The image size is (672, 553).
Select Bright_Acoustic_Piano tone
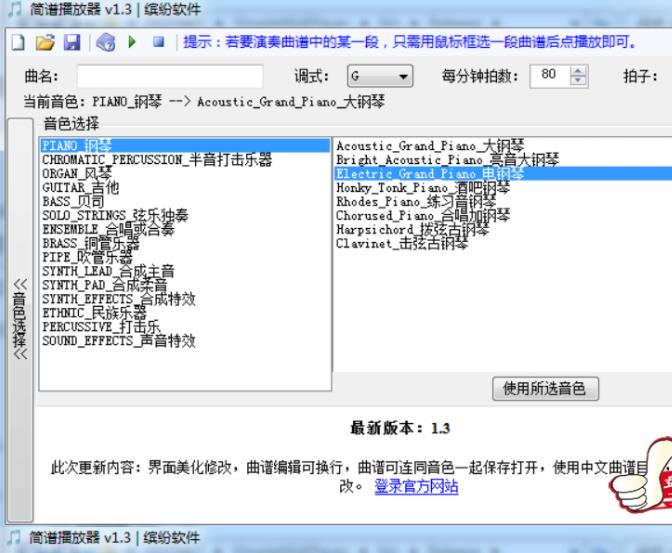tap(447, 159)
